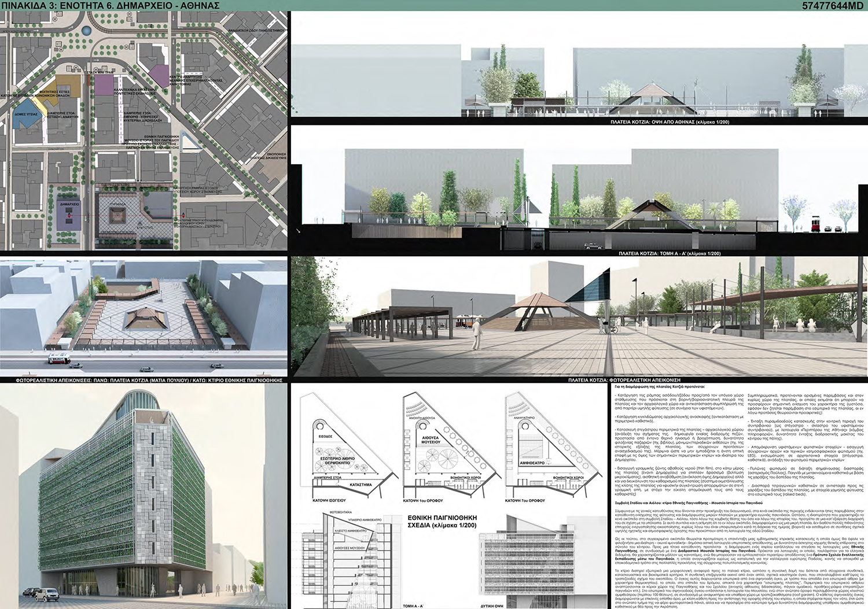Click map label 'ΑΝΑΔΙΑΤΑΞΗ ΟΔΟΥ ΠΑΝΕΠΙΣΤΗΜΙΟΥ'
The image size is (868, 609).
(257, 30)
